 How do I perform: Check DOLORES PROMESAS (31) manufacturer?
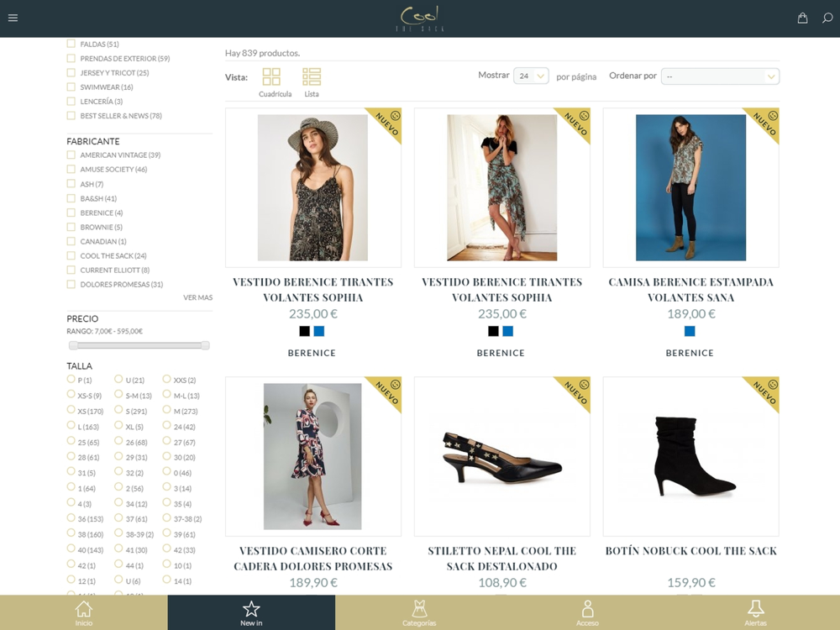click(x=71, y=284)
